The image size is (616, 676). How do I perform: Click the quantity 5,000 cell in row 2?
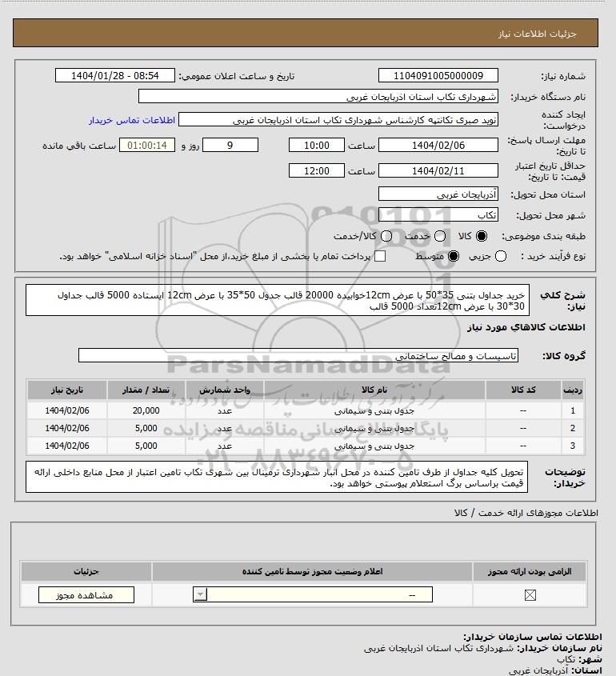(146, 428)
